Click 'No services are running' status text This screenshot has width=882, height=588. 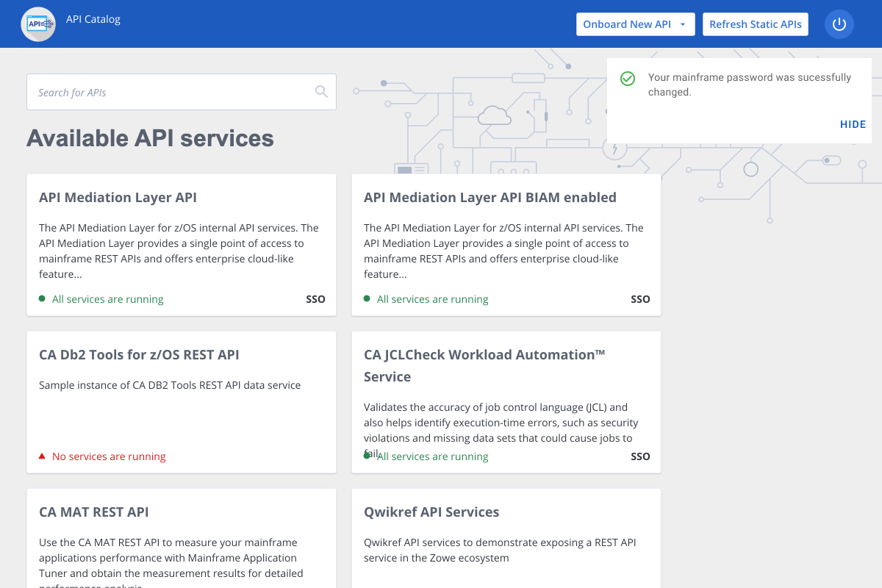point(109,456)
